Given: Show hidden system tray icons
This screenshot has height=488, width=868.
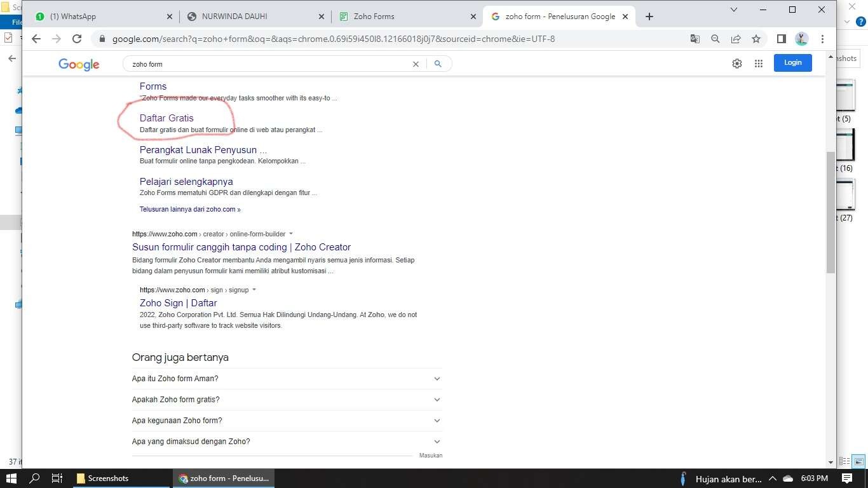Looking at the screenshot, I should pyautogui.click(x=773, y=478).
